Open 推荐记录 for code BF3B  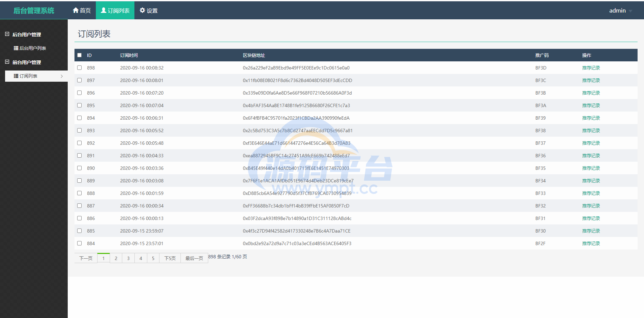pyautogui.click(x=591, y=93)
